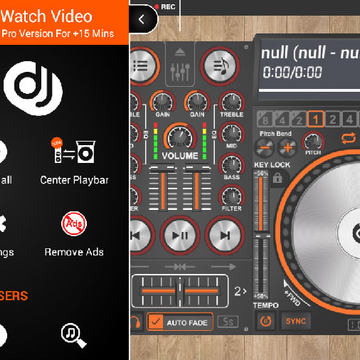Screen dimensions: 360x360
Task: Click the tempo reset button beside SYNC
Action: click(266, 321)
